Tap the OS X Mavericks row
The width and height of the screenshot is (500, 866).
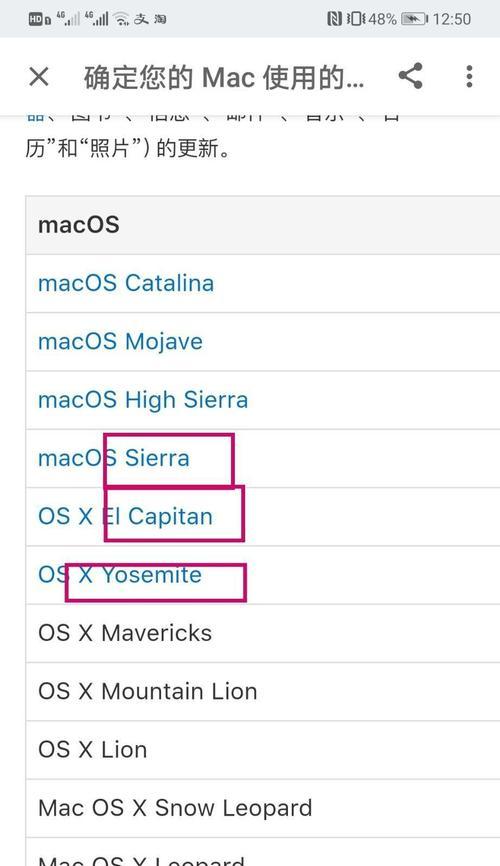click(x=263, y=633)
